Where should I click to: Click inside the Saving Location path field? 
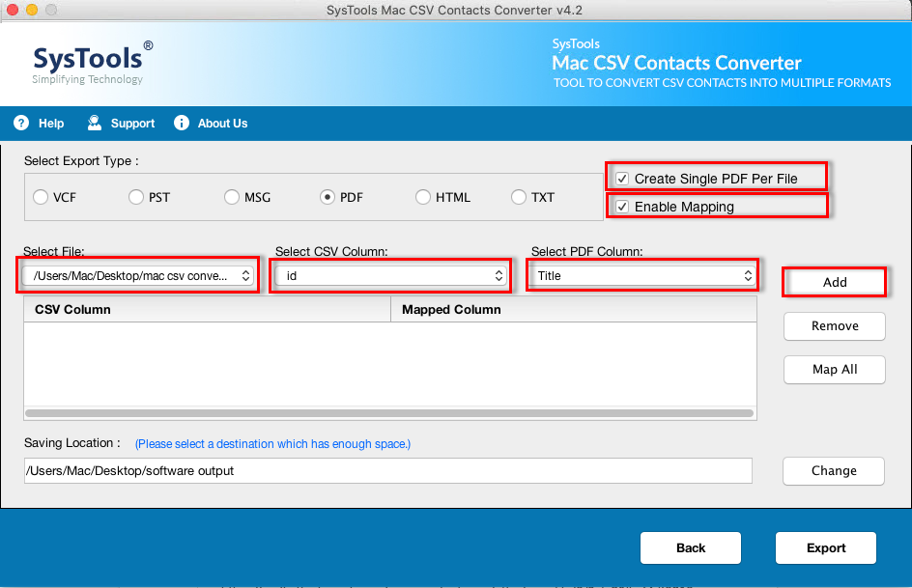click(x=386, y=470)
